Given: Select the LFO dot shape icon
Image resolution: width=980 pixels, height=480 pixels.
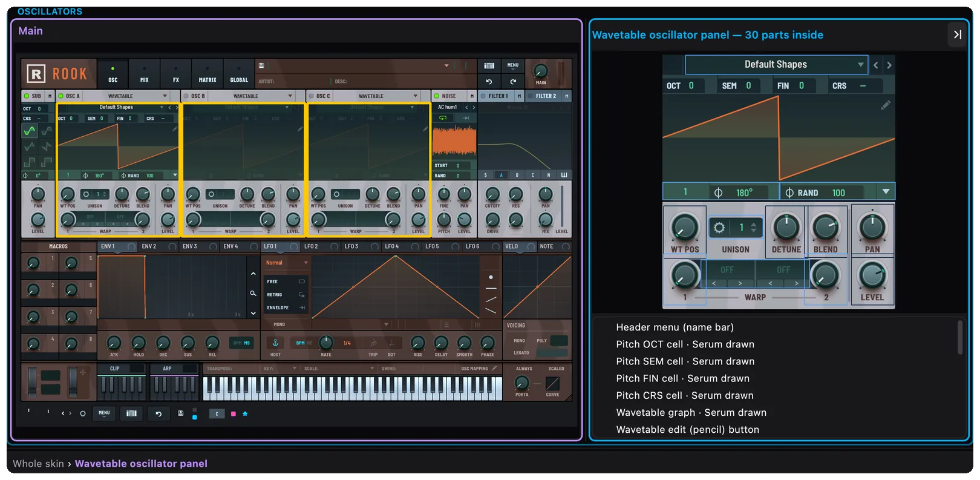Looking at the screenshot, I should tap(491, 277).
